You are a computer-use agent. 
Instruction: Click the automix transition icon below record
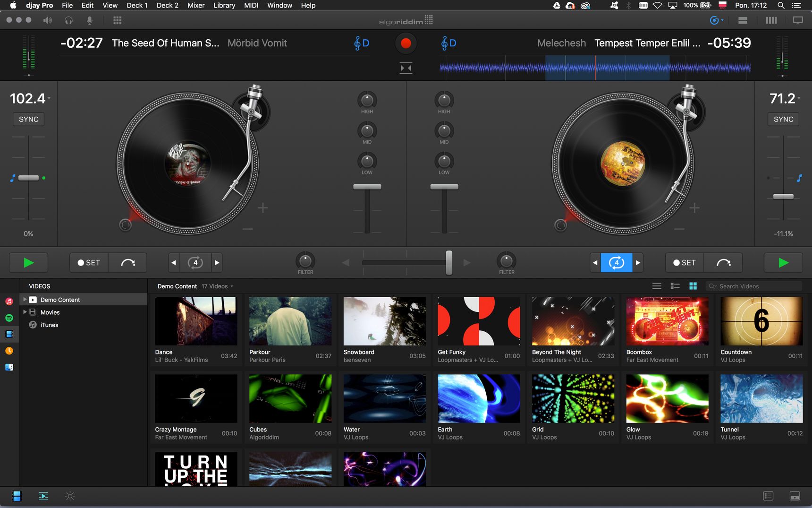406,68
